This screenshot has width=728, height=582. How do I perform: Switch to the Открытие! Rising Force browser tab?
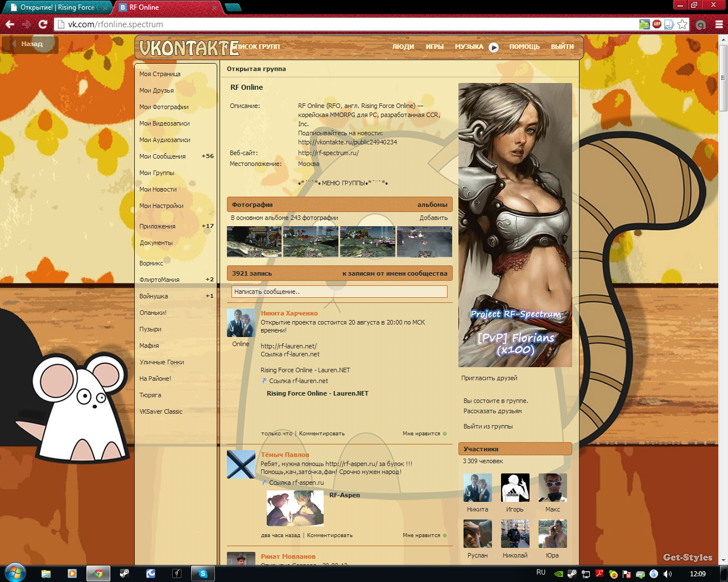coord(57,7)
